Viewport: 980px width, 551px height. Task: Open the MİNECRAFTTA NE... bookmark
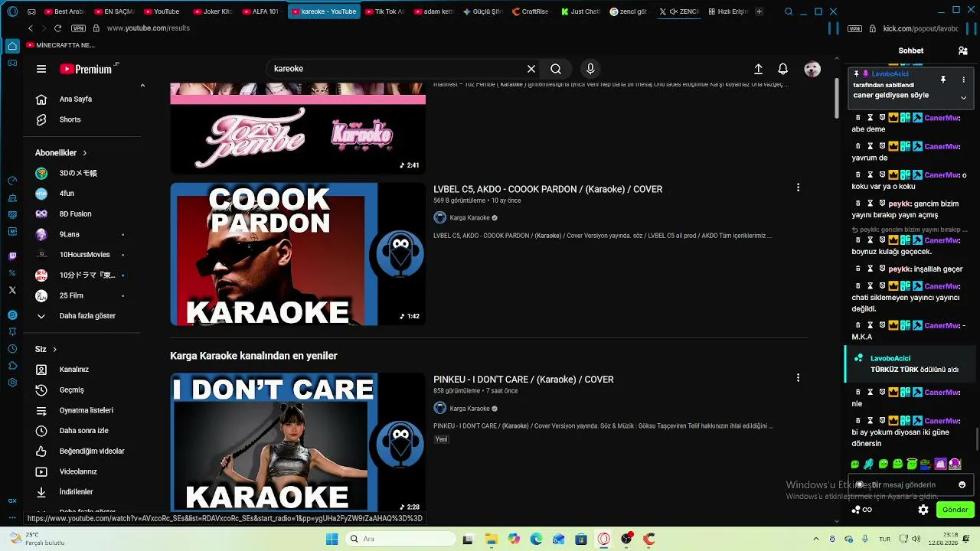click(61, 45)
